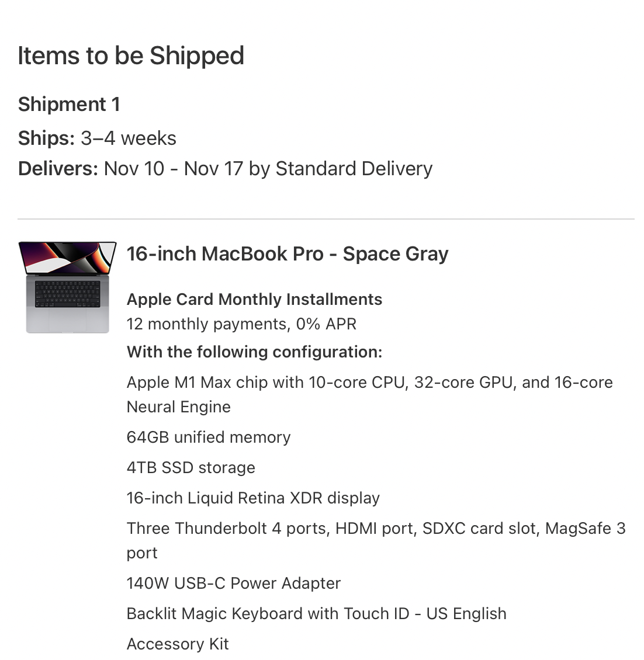This screenshot has height=660, width=644.
Task: Select the Apple M1 Max chip line
Action: pos(369,383)
